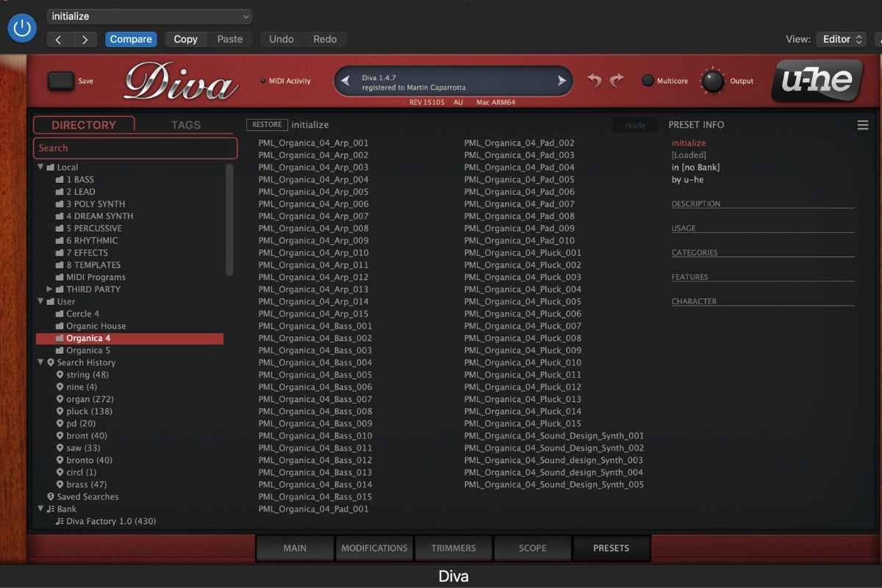Toggle the plugin power bypass button

pos(22,28)
